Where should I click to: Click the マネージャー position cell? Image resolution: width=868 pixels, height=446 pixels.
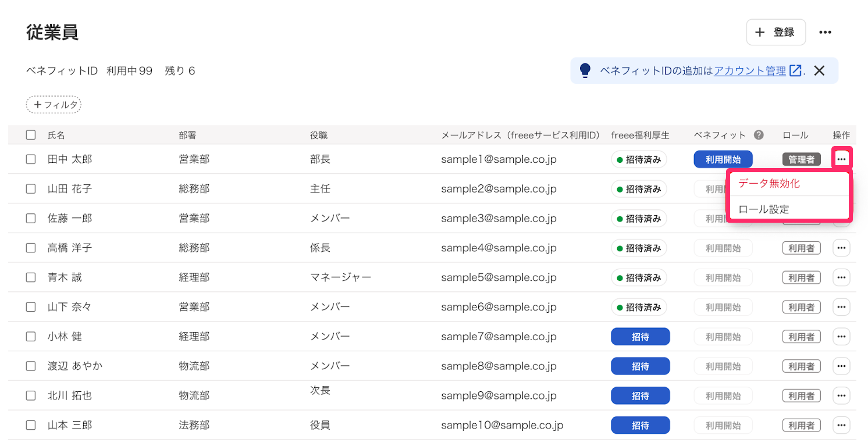(341, 278)
